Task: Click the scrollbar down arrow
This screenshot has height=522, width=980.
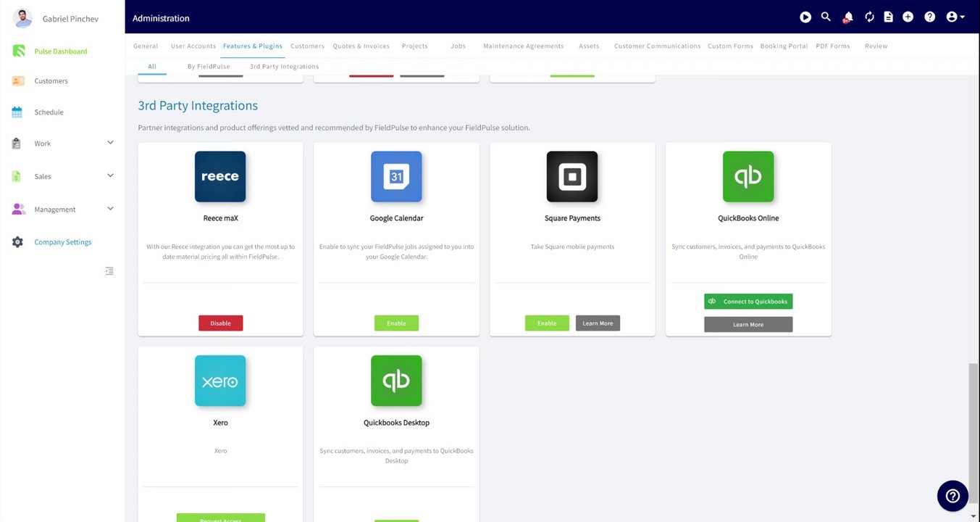Action: [974, 516]
